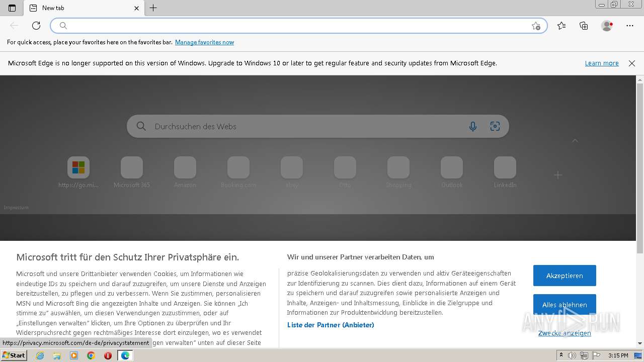
Task: Open the Windows Start menu
Action: click(x=14, y=355)
